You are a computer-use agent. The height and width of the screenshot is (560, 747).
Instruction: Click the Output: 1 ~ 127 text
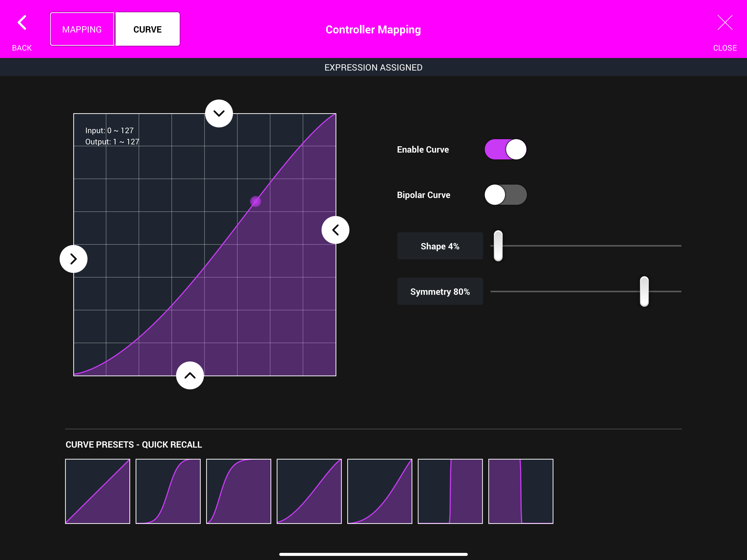[x=112, y=142]
